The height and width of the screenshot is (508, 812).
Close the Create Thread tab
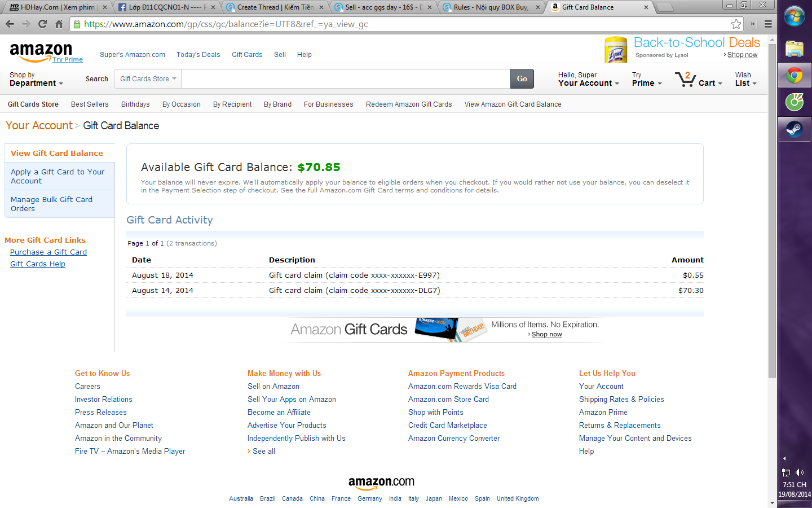pyautogui.click(x=321, y=7)
